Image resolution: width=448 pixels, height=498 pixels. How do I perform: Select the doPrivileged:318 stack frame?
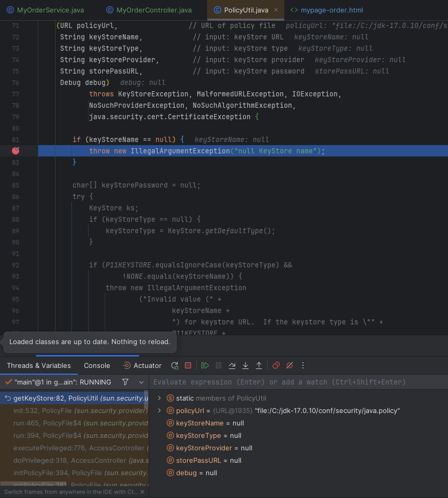point(74,460)
